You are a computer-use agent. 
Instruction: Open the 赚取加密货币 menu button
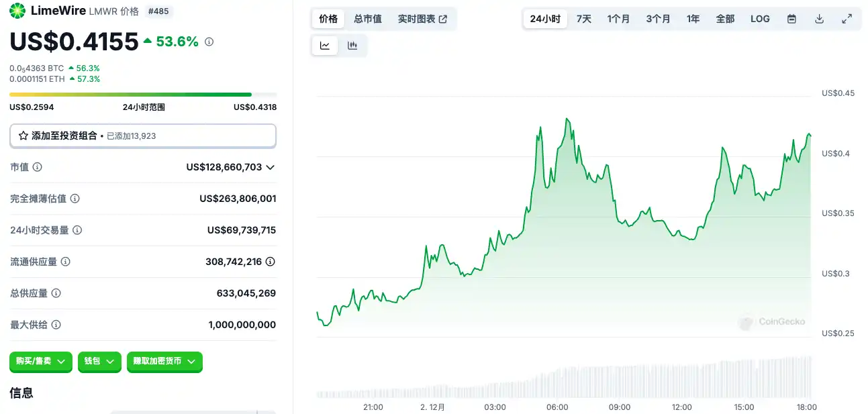click(x=164, y=362)
